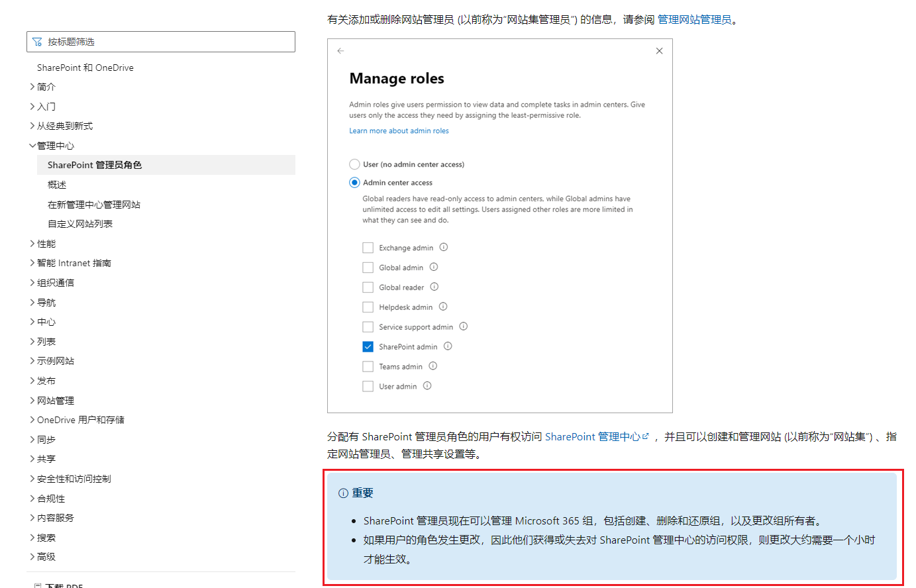This screenshot has height=588, width=916.
Task: Click info icon next to Global admin
Action: [x=434, y=267]
